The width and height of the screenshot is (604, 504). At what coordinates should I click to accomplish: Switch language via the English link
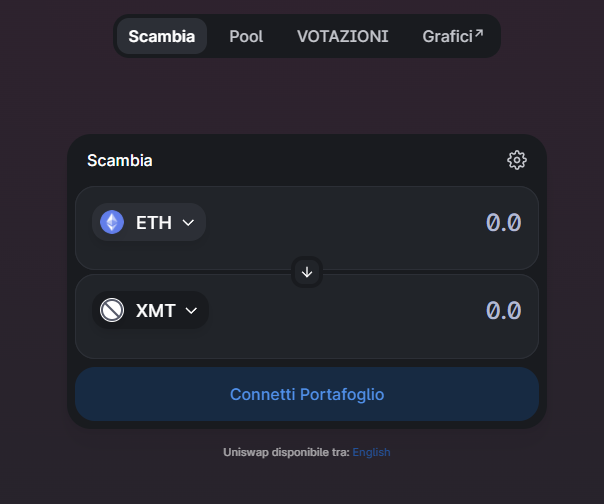pos(371,452)
